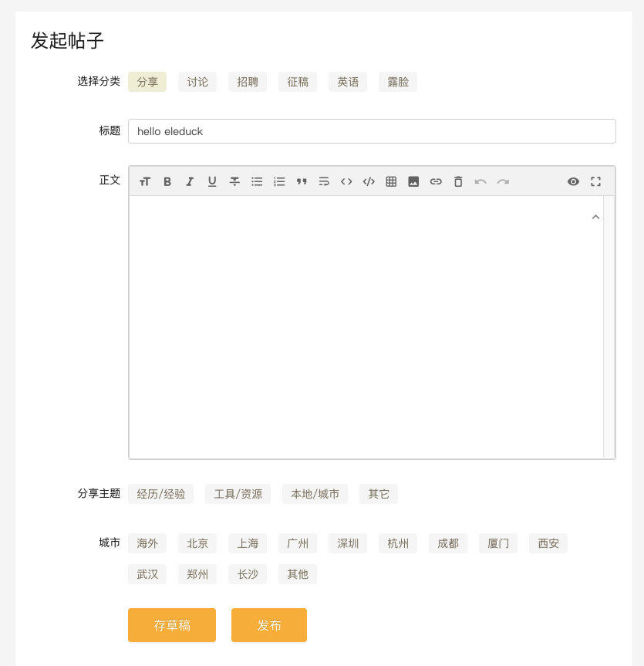644x666 pixels.
Task: Pick 武汉 as the city
Action: (147, 574)
